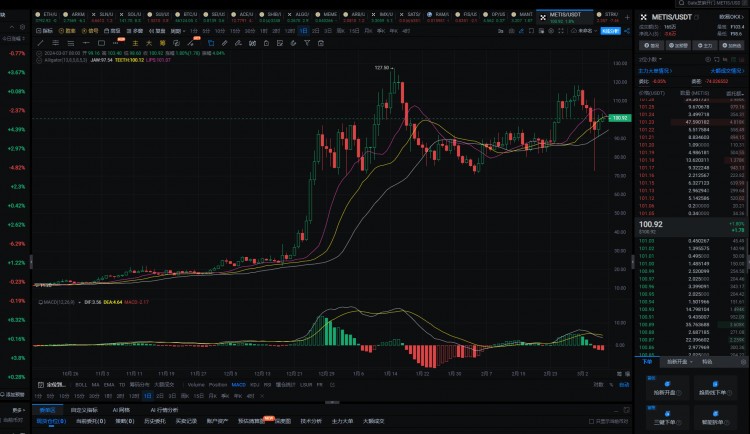Expand the order type dropdown in trade panel

(680, 362)
